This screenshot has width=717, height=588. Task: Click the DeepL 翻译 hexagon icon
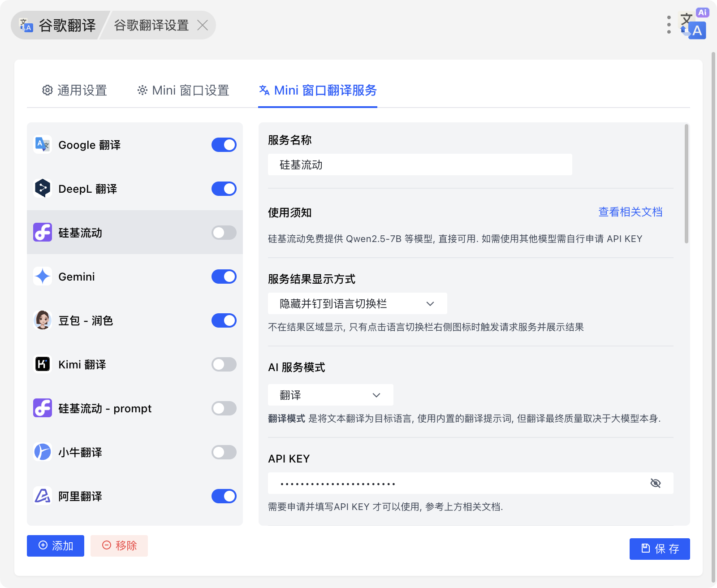[43, 189]
